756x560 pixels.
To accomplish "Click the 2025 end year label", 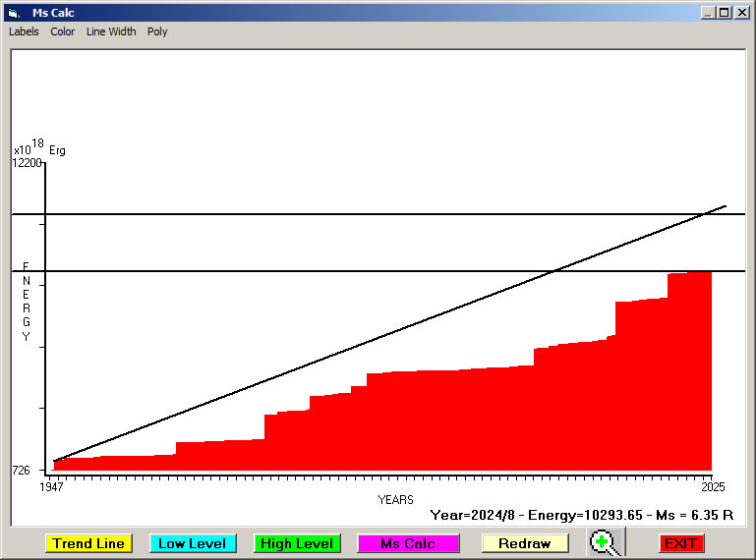I will [x=711, y=487].
